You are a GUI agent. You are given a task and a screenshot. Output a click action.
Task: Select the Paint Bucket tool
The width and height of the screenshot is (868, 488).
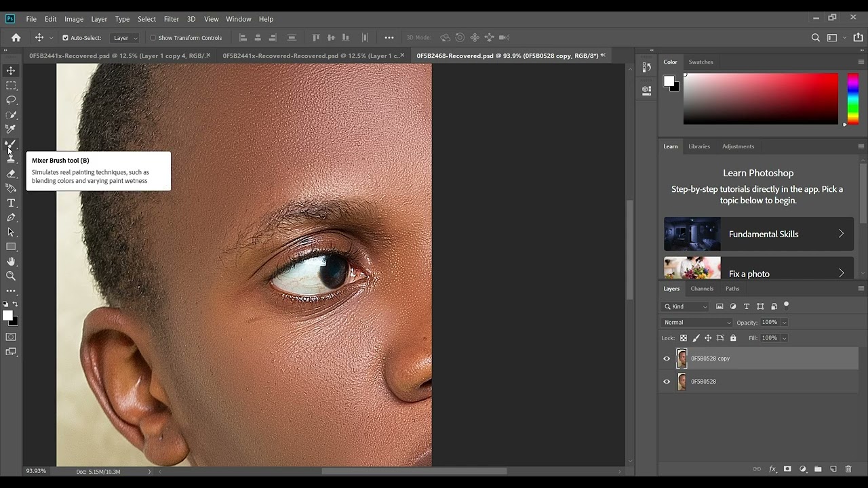click(x=11, y=188)
